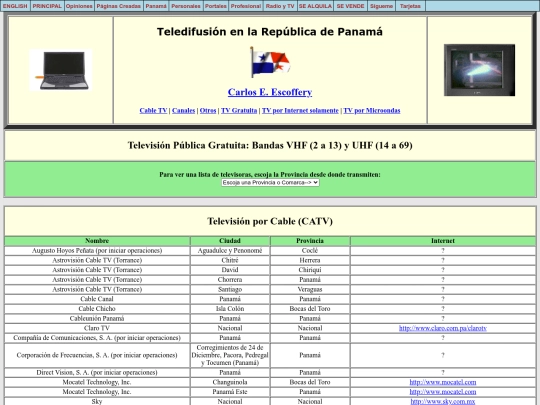Select the Panamá menu item

click(x=156, y=6)
